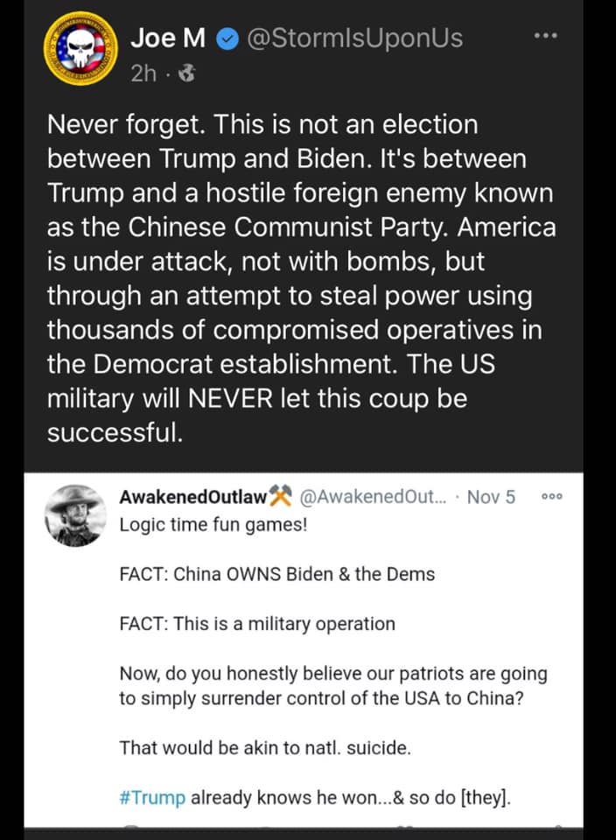Click the "FACT: China OWNS Biden" line
This screenshot has width=616, height=840.
tap(276, 575)
